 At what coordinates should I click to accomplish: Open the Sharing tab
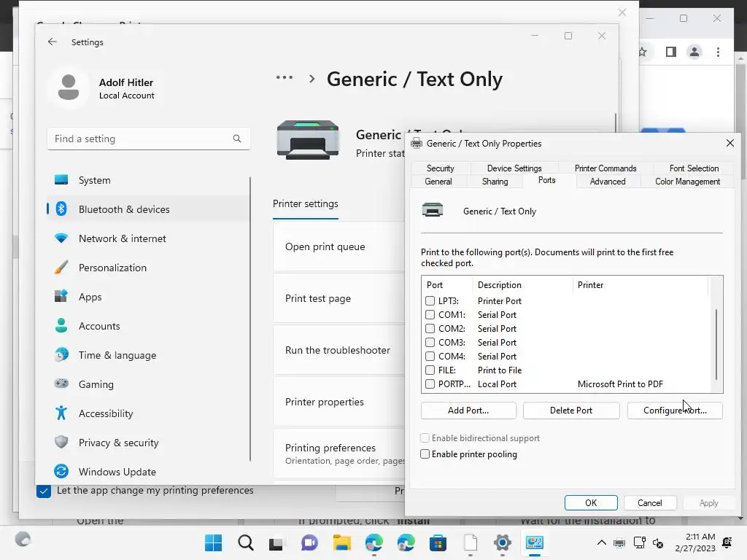[495, 182]
